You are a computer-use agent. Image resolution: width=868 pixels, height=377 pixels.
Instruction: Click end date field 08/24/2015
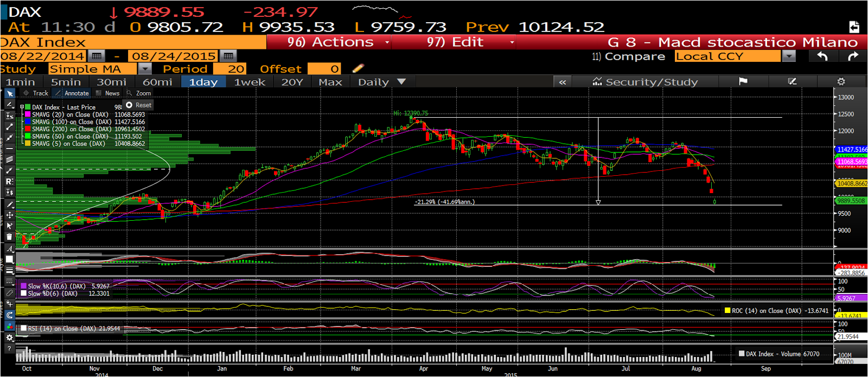point(174,56)
